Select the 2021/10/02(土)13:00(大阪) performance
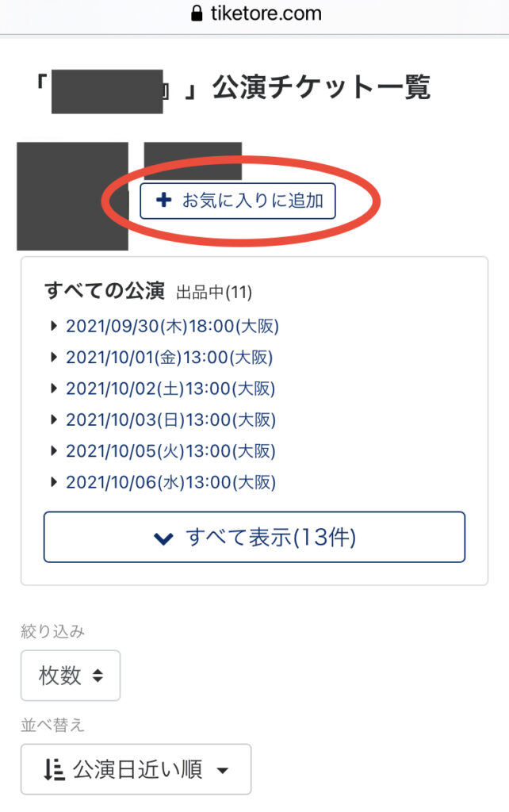The width and height of the screenshot is (509, 812). (x=171, y=389)
